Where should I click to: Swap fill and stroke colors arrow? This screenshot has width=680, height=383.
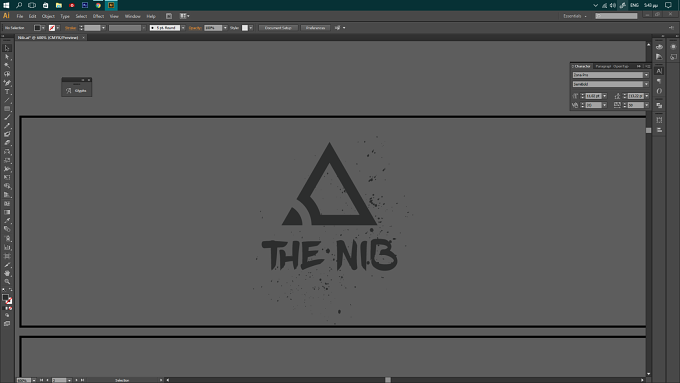pyautogui.click(x=10, y=290)
